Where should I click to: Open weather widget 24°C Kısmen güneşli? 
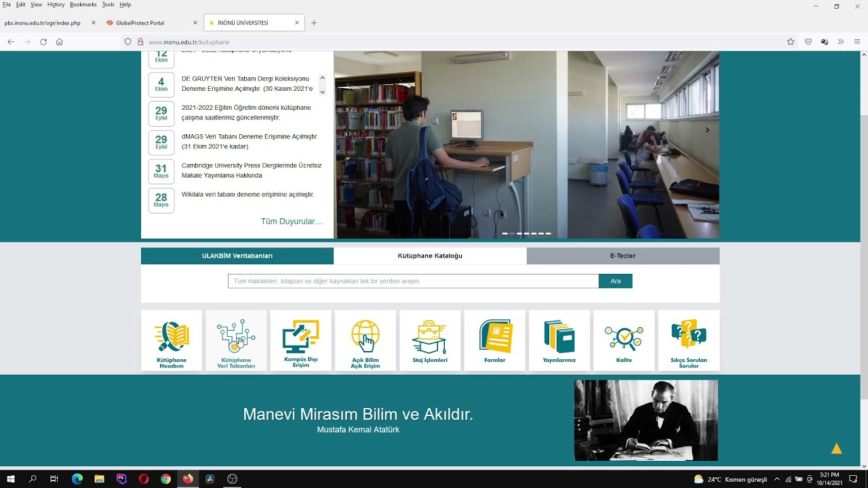click(731, 479)
